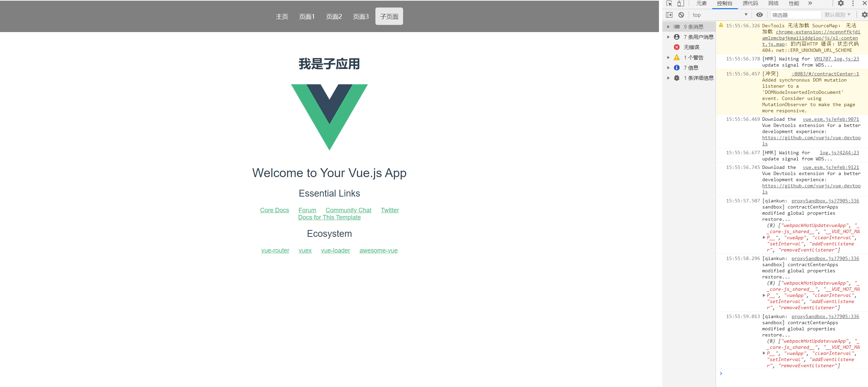The width and height of the screenshot is (868, 387).
Task: Select the 7 信息 sidebar filter
Action: pyautogui.click(x=691, y=68)
